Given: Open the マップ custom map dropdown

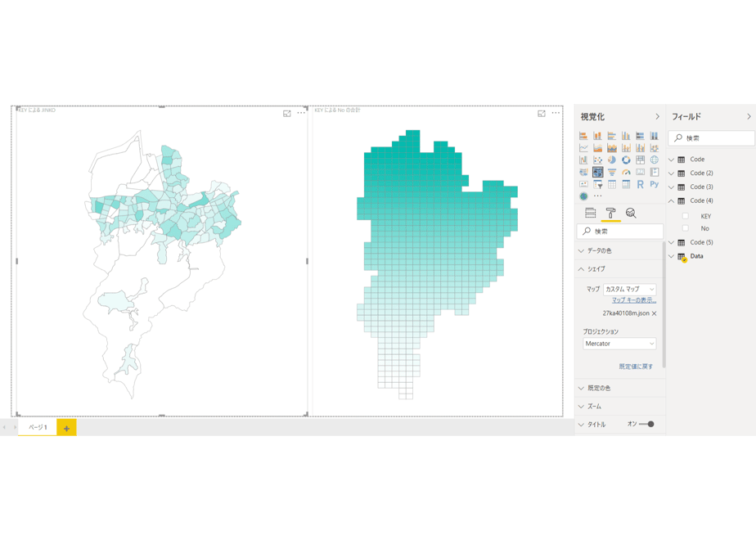Looking at the screenshot, I should pos(630,290).
